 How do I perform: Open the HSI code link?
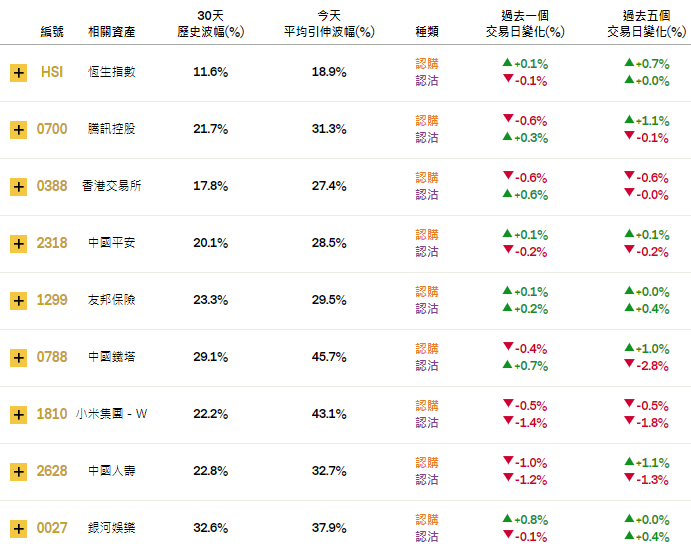(x=51, y=72)
